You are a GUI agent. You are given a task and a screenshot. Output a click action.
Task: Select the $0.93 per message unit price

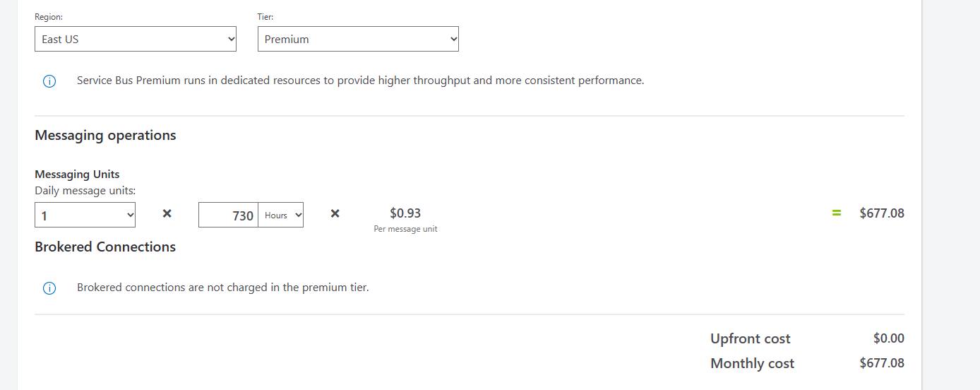(405, 213)
